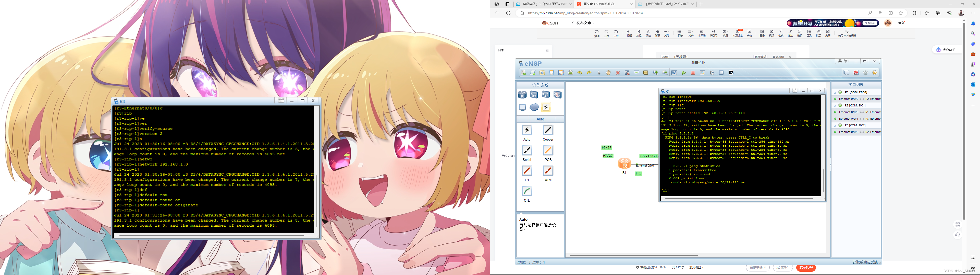Viewport: 980px width, 275px height.
Task: Collapse R3 entry in interface list
Action: [x=836, y=125]
